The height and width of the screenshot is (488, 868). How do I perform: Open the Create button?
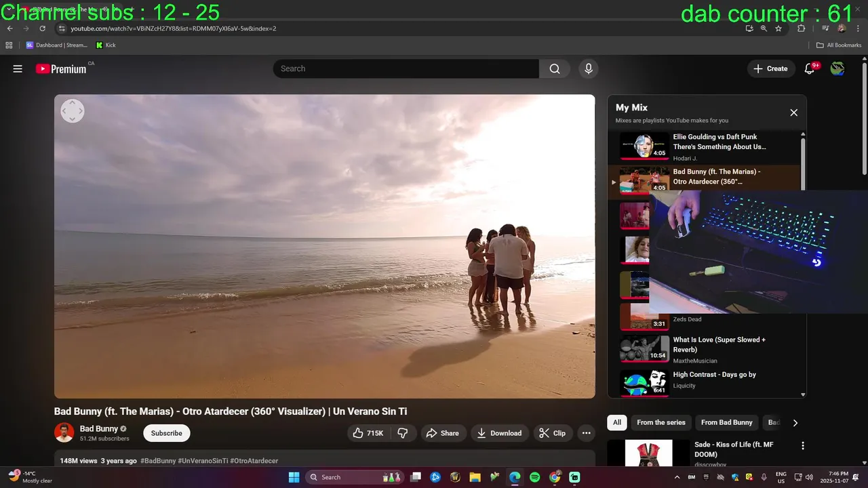coord(771,68)
